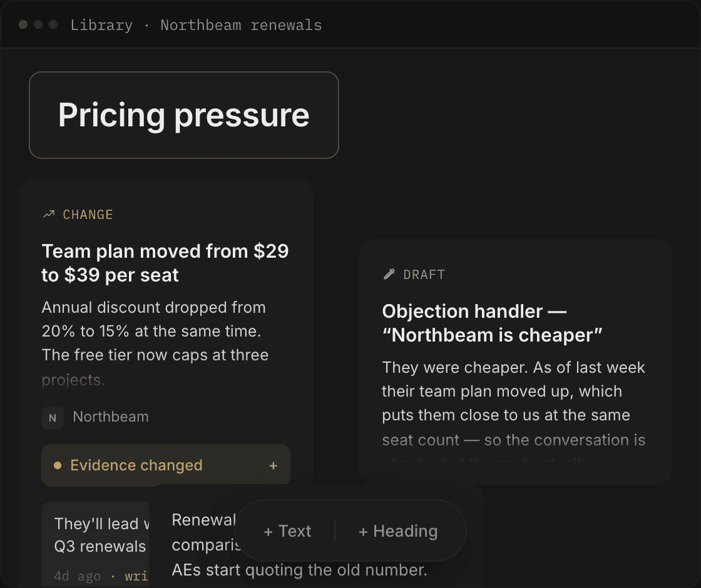Click the pencil icon beside DRAFT
The height and width of the screenshot is (588, 701).
pyautogui.click(x=389, y=275)
